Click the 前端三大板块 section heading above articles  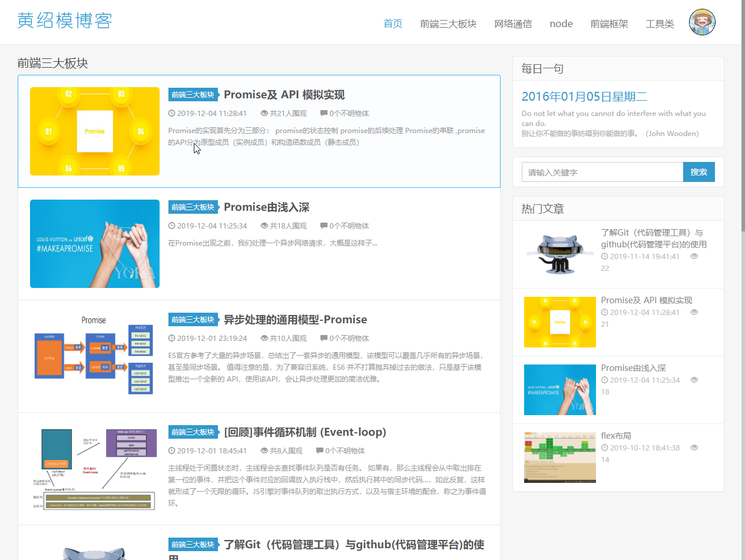[53, 63]
